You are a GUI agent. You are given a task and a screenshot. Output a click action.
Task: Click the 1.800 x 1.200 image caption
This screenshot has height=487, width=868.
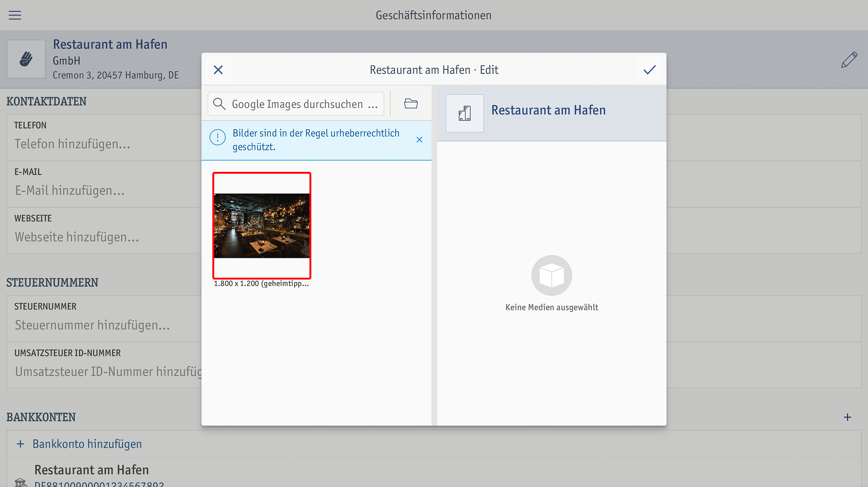click(261, 283)
